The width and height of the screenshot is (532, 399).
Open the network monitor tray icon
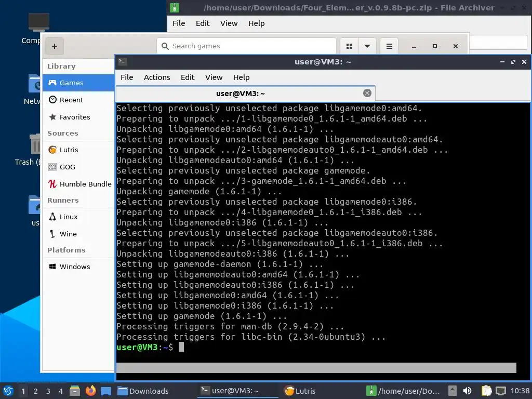(x=501, y=391)
